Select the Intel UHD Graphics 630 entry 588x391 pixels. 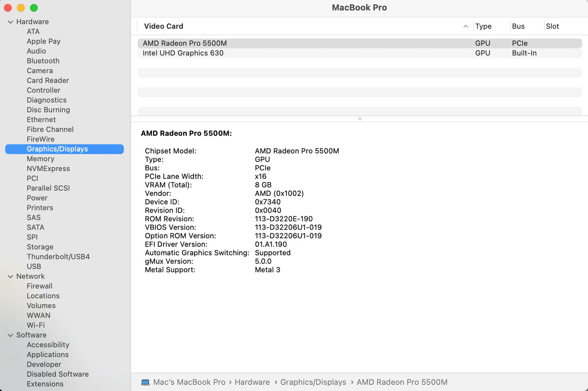coord(183,53)
